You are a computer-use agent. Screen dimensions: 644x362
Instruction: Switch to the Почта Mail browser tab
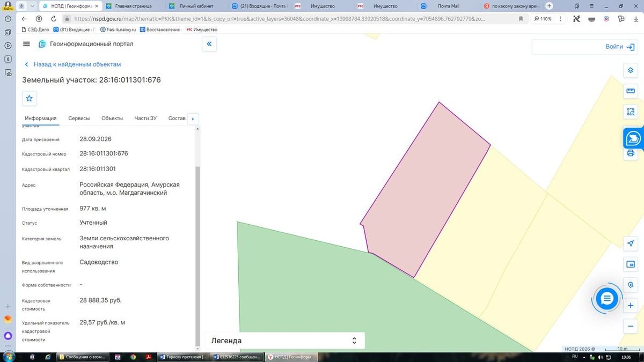(x=449, y=6)
